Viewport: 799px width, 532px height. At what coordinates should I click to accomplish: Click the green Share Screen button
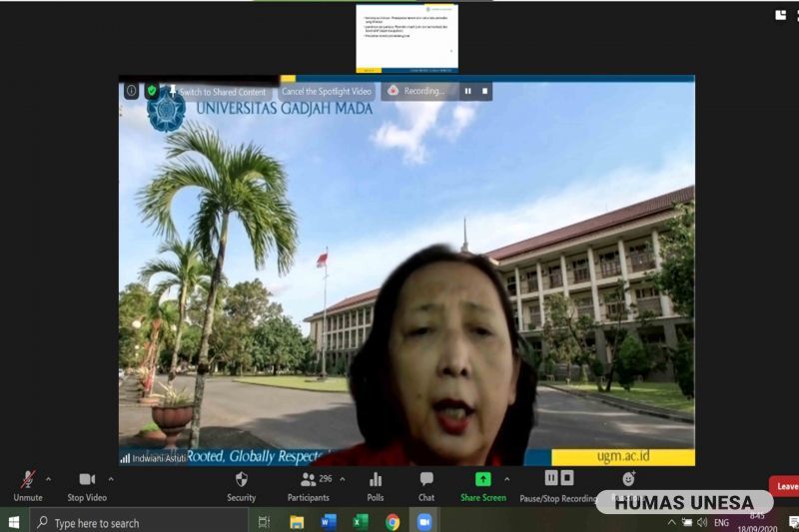point(483,486)
